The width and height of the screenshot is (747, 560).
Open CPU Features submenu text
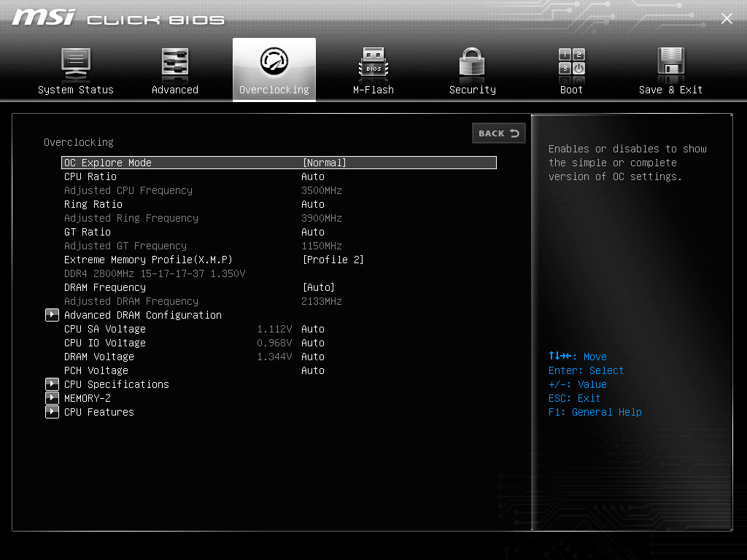(99, 412)
